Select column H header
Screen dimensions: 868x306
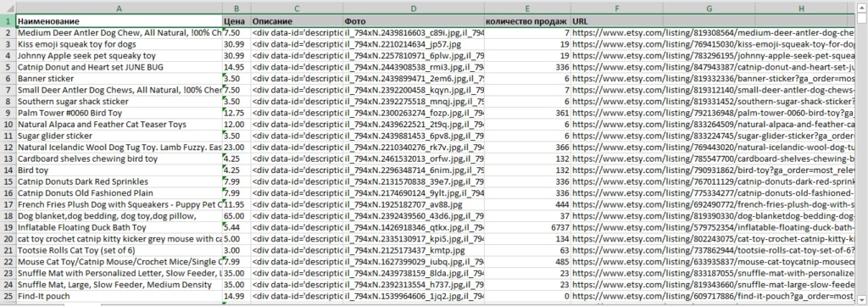click(x=800, y=8)
